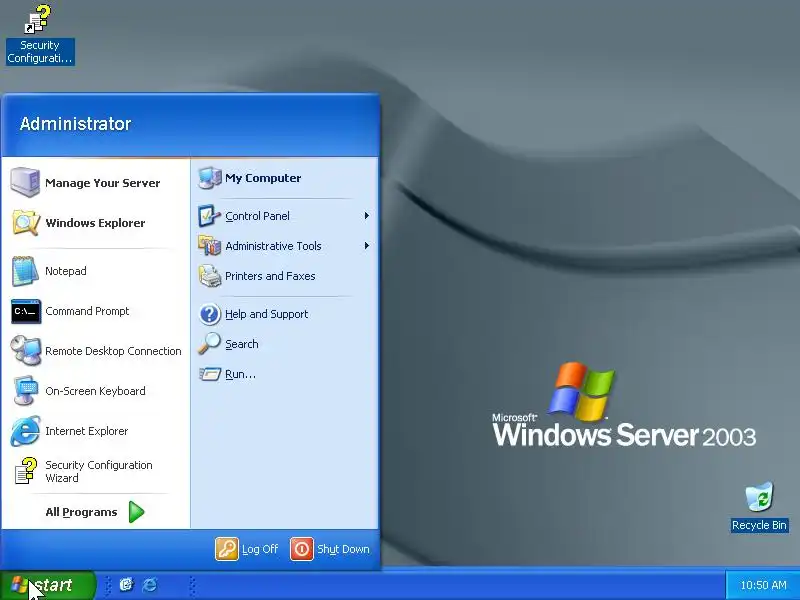Click the Recycle Bin desktop icon
The image size is (800, 600).
pyautogui.click(x=759, y=496)
